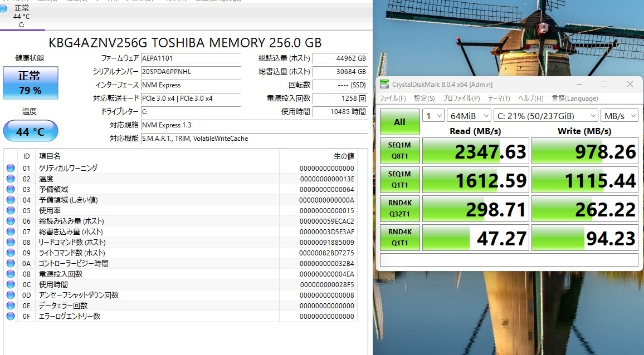Click status orb next to 温度 row
This screenshot has height=355, width=644.
pyautogui.click(x=11, y=179)
